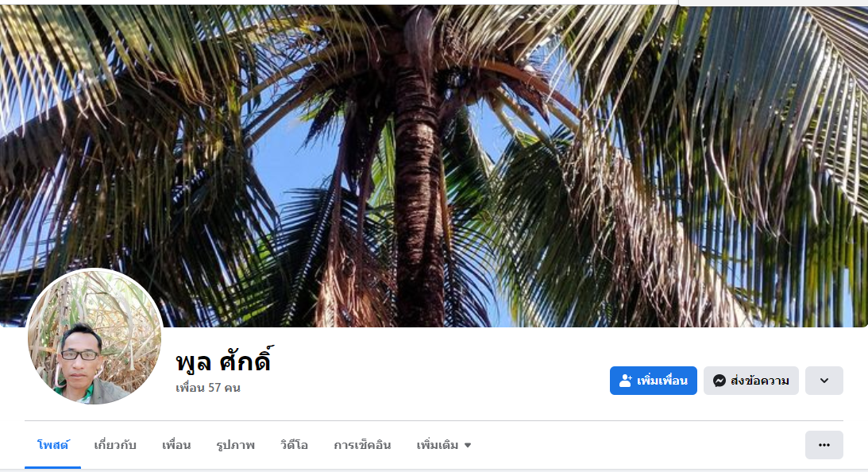Open the coconut palm trunk cover photo
Screen dimensions: 868x472
(x=418, y=166)
